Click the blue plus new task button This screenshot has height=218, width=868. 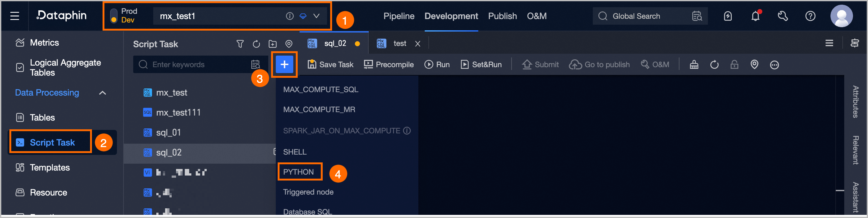pos(284,64)
